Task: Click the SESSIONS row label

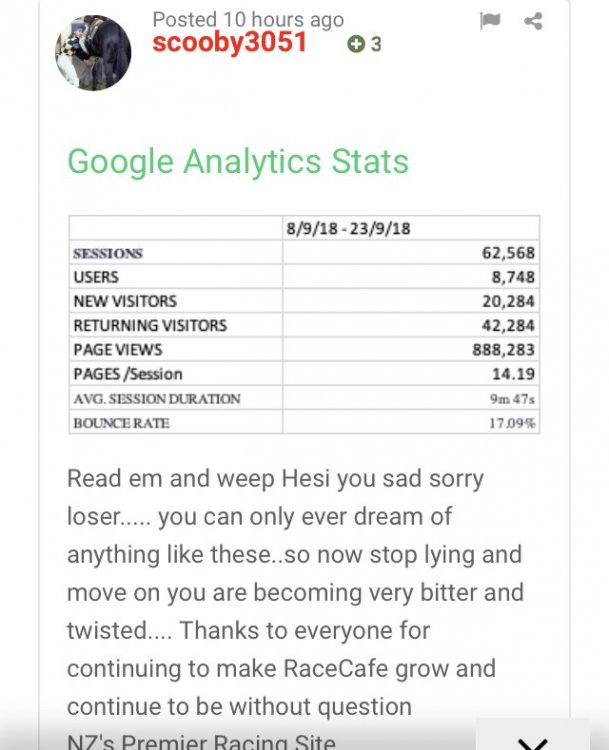Action: click(x=108, y=253)
